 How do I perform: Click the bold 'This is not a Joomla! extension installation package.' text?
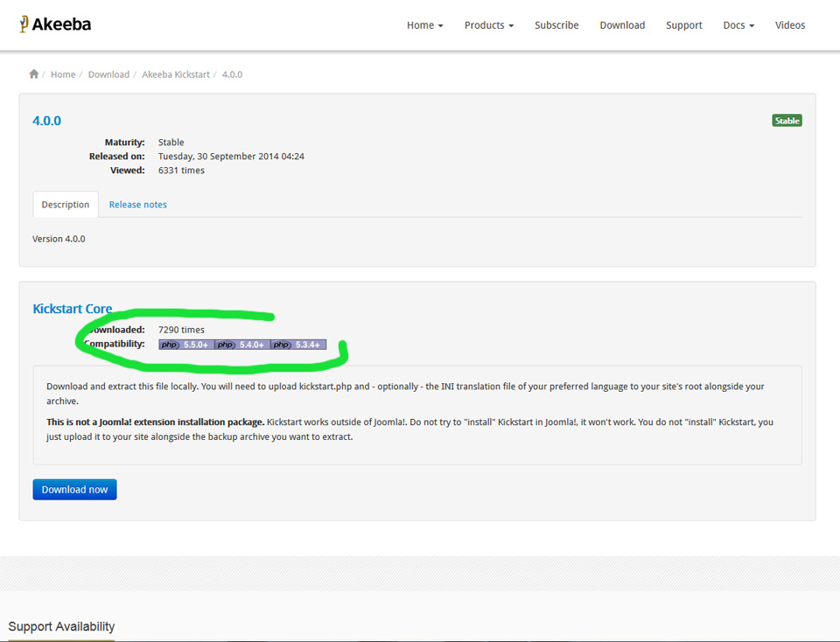tap(156, 422)
